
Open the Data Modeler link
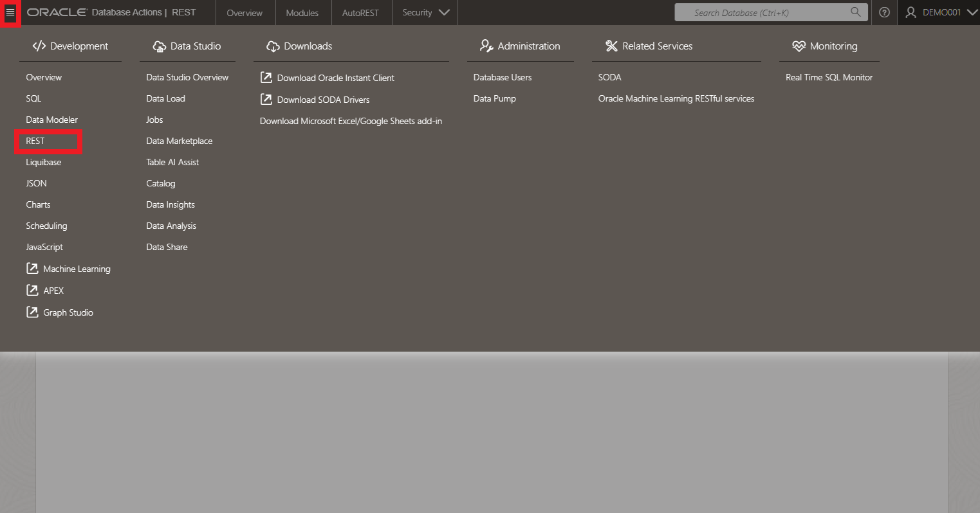pos(52,120)
